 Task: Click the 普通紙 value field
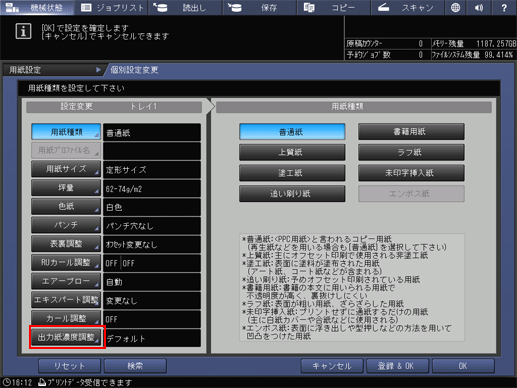pyautogui.click(x=152, y=132)
